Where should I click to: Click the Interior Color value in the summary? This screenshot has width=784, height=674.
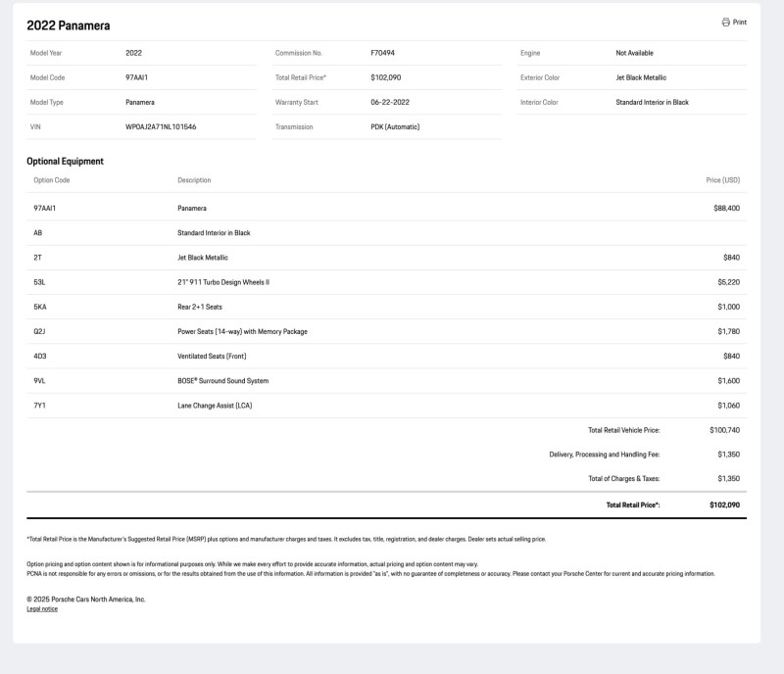click(652, 102)
